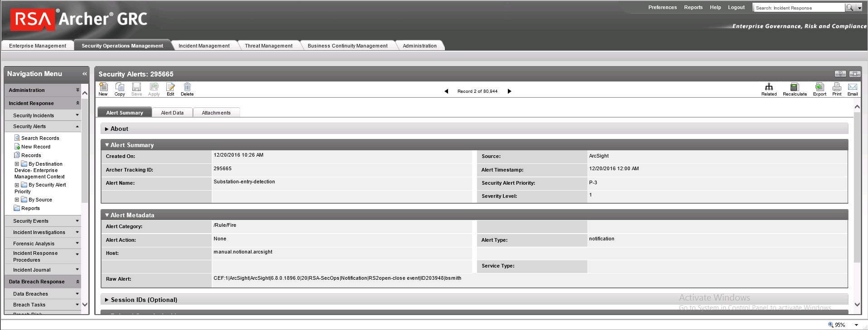The image size is (868, 330).
Task: Click the Email envelope icon
Action: tap(853, 89)
